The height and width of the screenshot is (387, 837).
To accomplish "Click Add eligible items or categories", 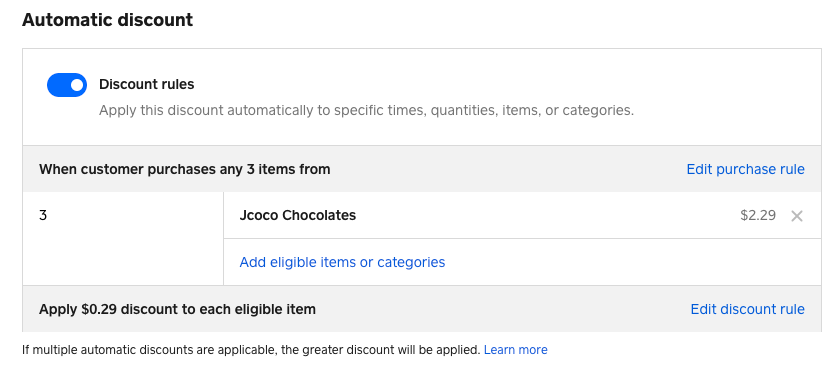I will 342,262.
